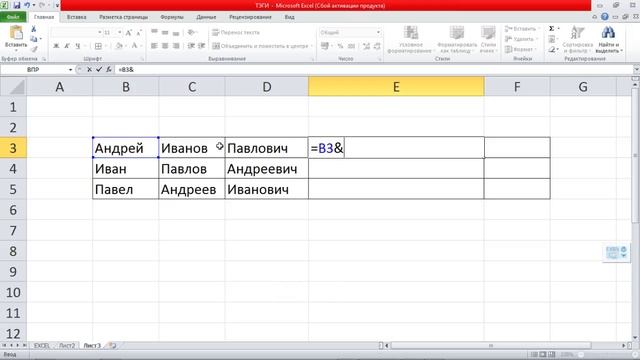Click the help question mark icon

pos(605,17)
